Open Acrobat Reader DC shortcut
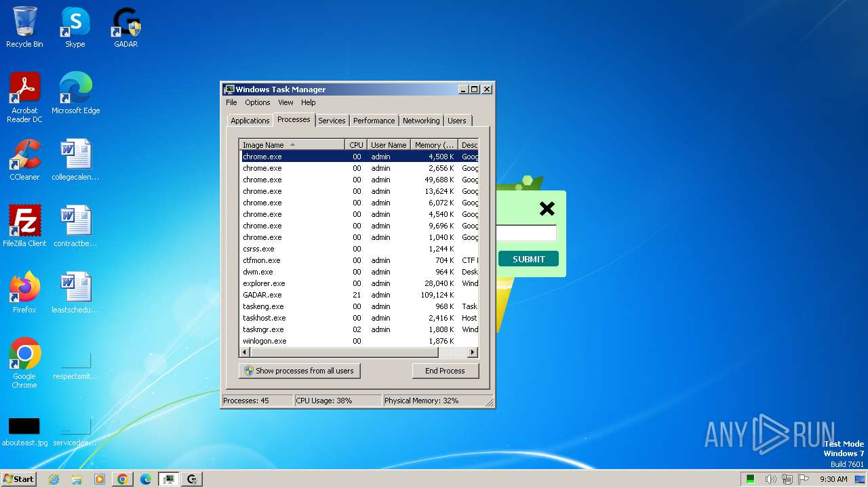This screenshot has height=488, width=868. click(x=24, y=97)
